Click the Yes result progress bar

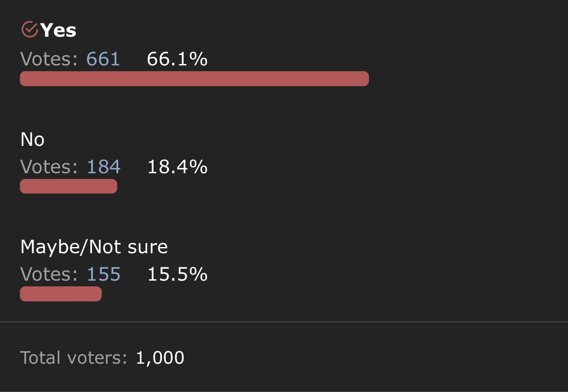(x=194, y=79)
